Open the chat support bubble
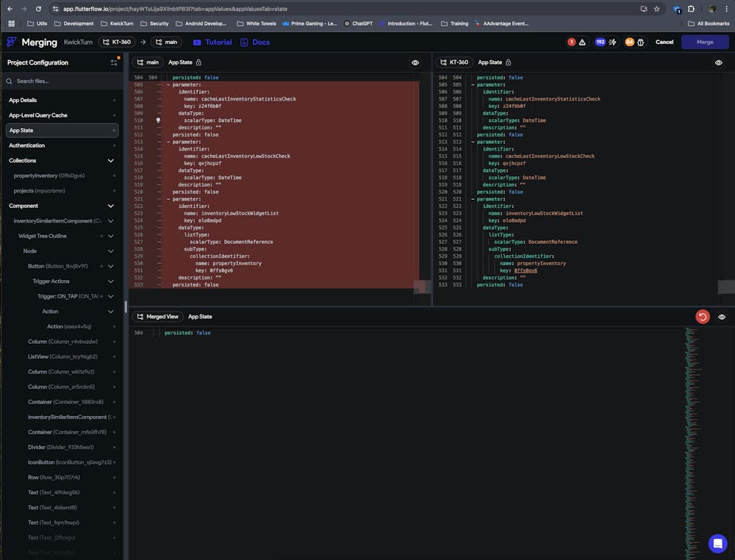Viewport: 735px width, 560px height. [717, 543]
